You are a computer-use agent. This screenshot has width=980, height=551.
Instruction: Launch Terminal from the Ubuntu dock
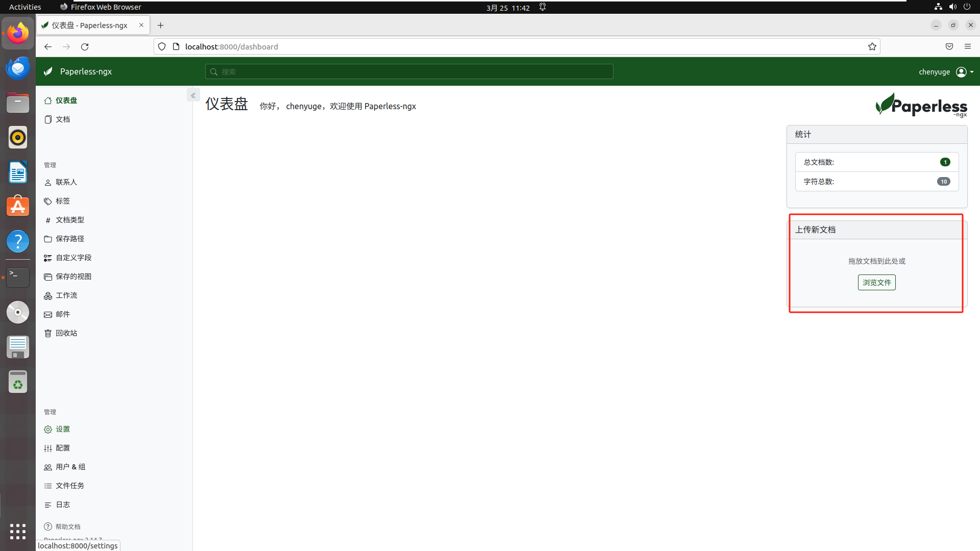pos(18,277)
